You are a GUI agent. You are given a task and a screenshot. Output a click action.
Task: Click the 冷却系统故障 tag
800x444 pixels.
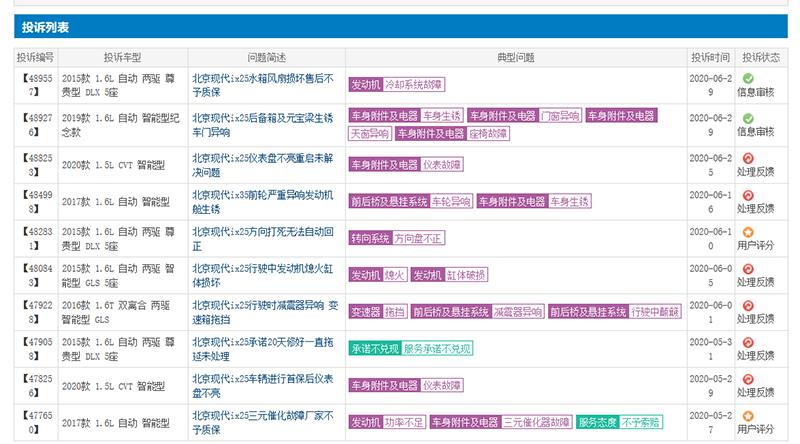413,85
